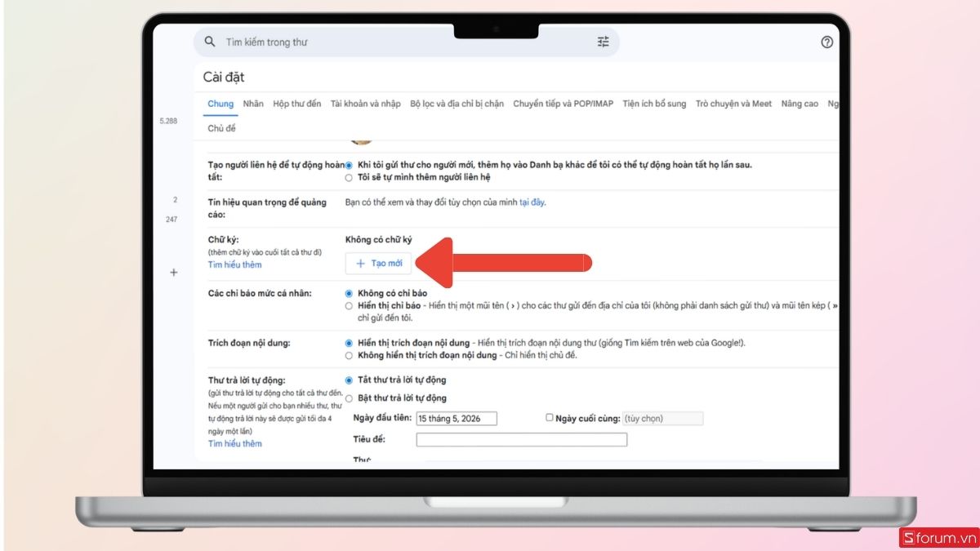Click the '247' count in sidebar
This screenshot has width=980, height=551.
pos(171,220)
